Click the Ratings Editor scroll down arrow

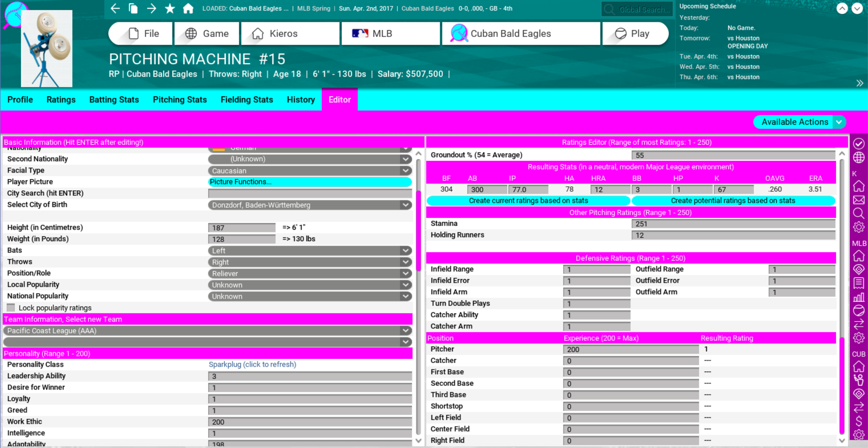[842, 441]
